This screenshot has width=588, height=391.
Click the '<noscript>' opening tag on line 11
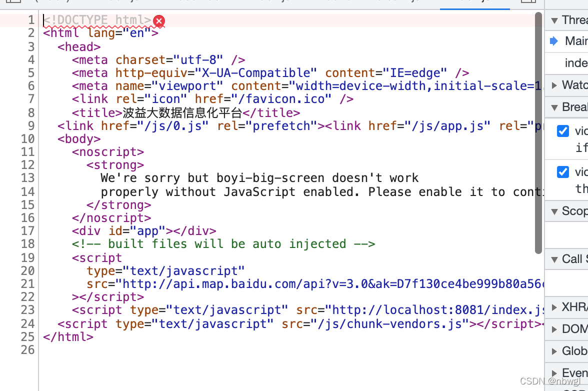pyautogui.click(x=108, y=152)
